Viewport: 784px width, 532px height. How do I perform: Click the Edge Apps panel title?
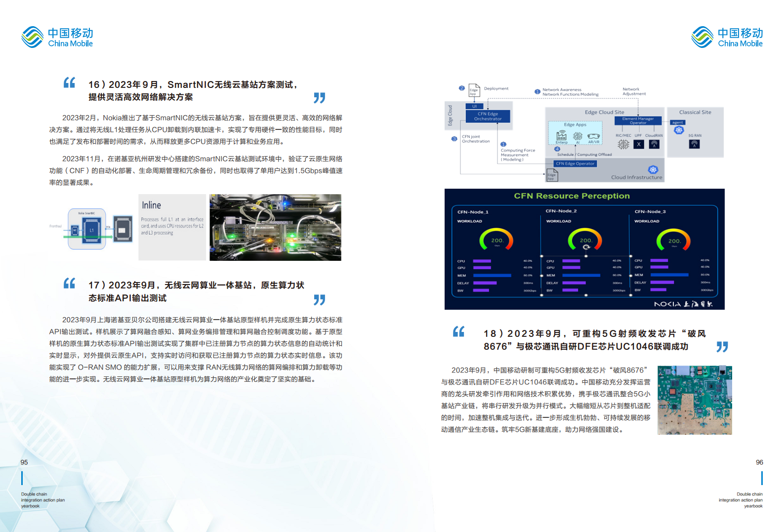(575, 124)
